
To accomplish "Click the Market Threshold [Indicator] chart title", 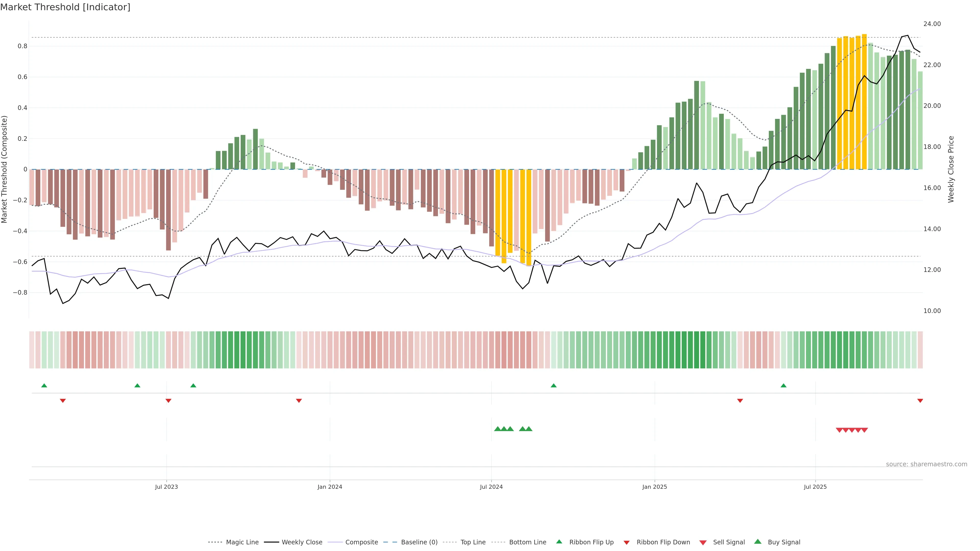I will pos(65,7).
